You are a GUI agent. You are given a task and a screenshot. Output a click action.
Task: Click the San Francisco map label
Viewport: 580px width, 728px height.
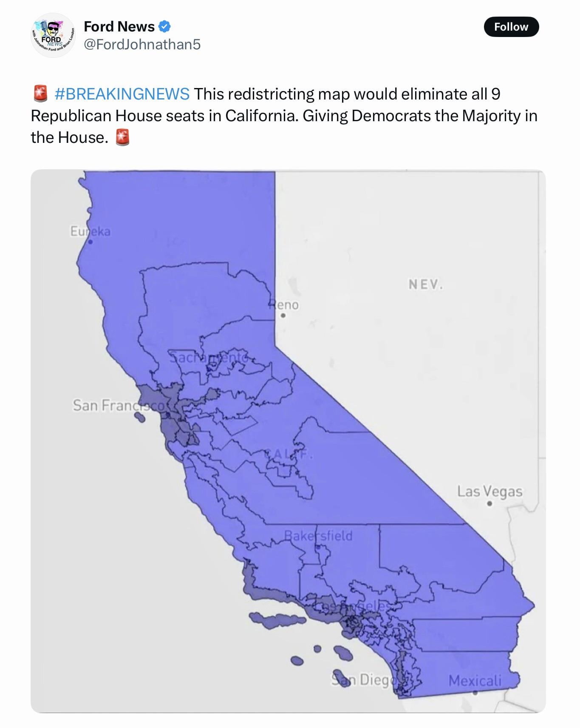(118, 405)
